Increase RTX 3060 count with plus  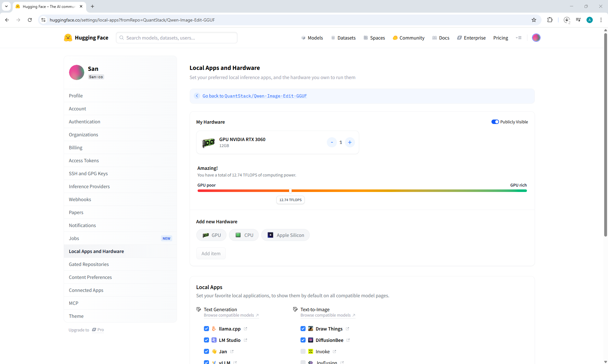(350, 142)
